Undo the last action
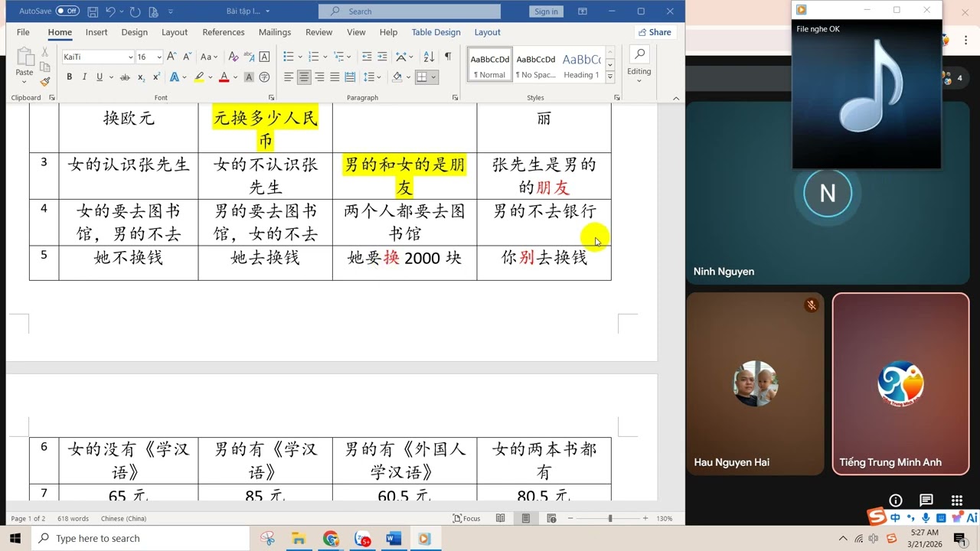 [110, 11]
